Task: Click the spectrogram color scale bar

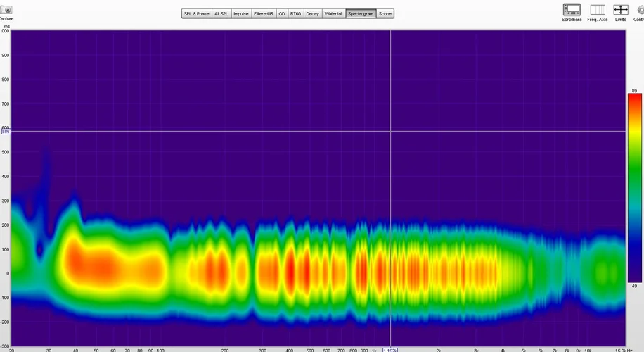Action: point(635,188)
